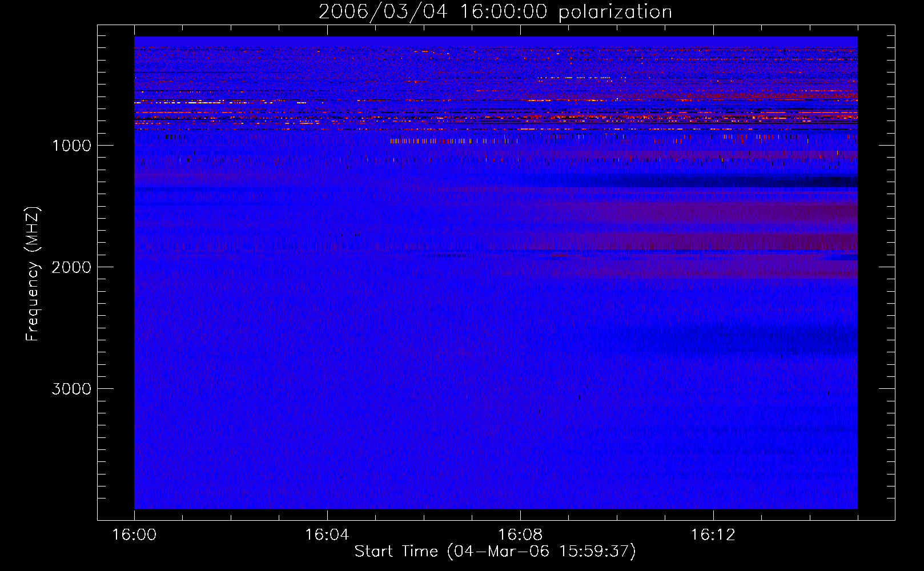Click the "1000" frequency tick label
This screenshot has width=924, height=571.
[71, 146]
